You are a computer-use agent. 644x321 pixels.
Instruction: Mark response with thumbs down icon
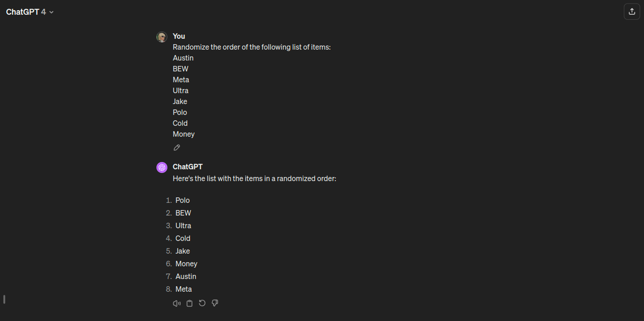215,303
